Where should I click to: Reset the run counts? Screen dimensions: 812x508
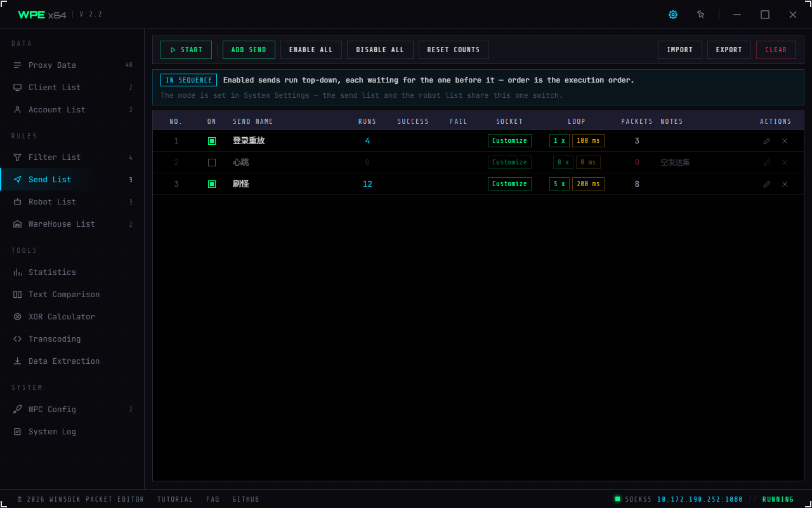454,50
